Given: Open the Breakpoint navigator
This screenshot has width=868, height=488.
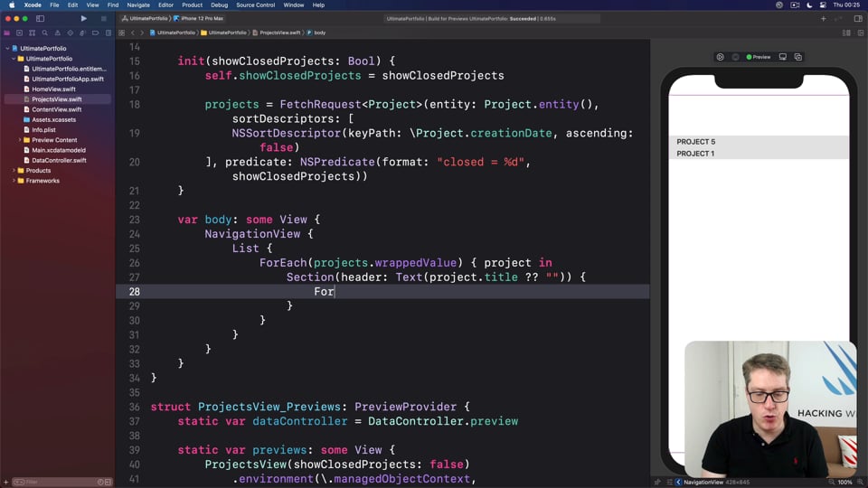Looking at the screenshot, I should (x=96, y=33).
